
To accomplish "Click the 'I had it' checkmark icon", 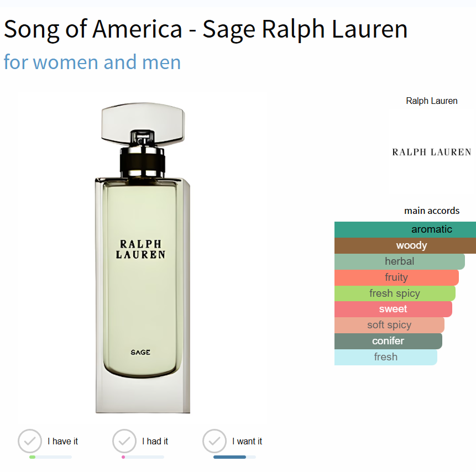I will (x=124, y=441).
